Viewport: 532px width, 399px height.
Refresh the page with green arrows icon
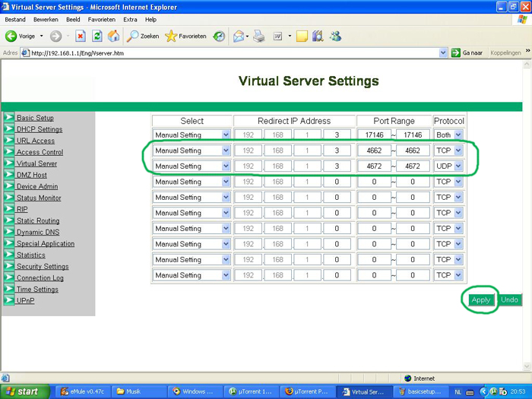pos(97,36)
